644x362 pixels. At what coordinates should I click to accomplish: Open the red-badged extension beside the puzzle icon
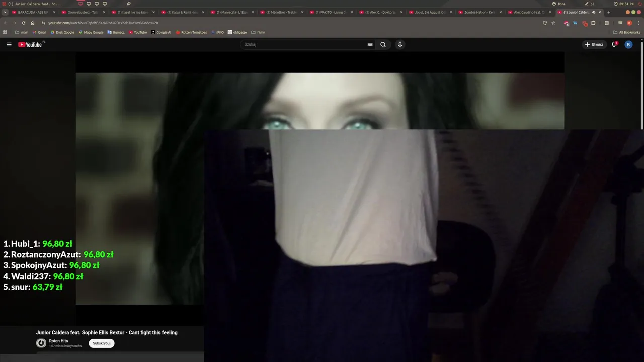coord(584,23)
